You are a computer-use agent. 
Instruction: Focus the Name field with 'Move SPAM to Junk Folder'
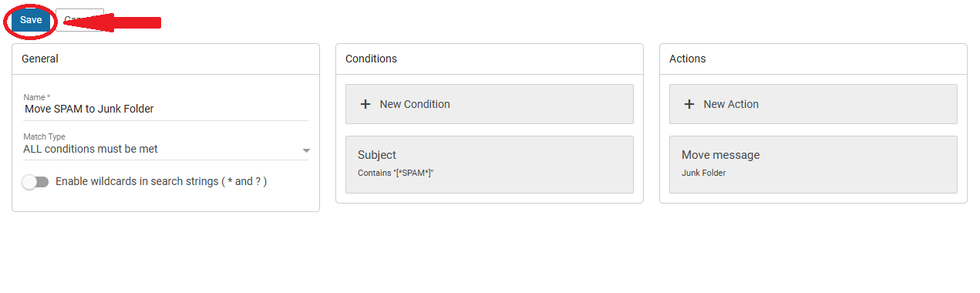coord(166,109)
